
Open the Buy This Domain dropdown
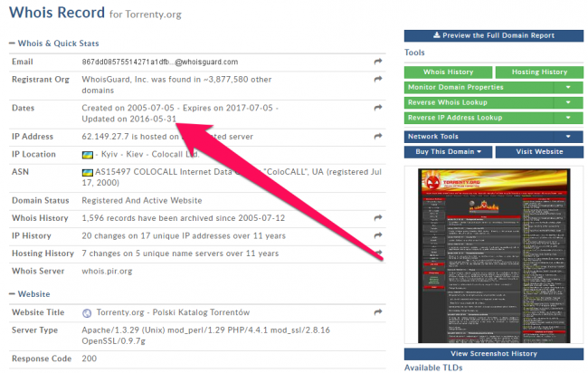click(x=449, y=151)
